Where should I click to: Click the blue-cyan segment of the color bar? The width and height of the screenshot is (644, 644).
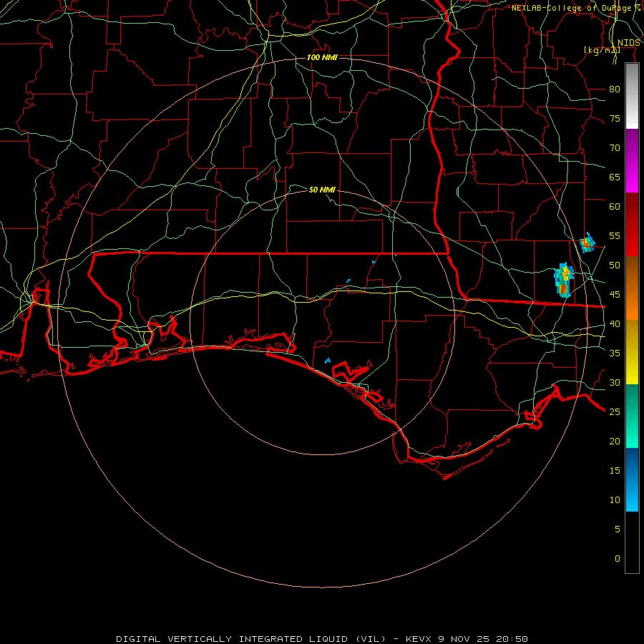(632, 479)
